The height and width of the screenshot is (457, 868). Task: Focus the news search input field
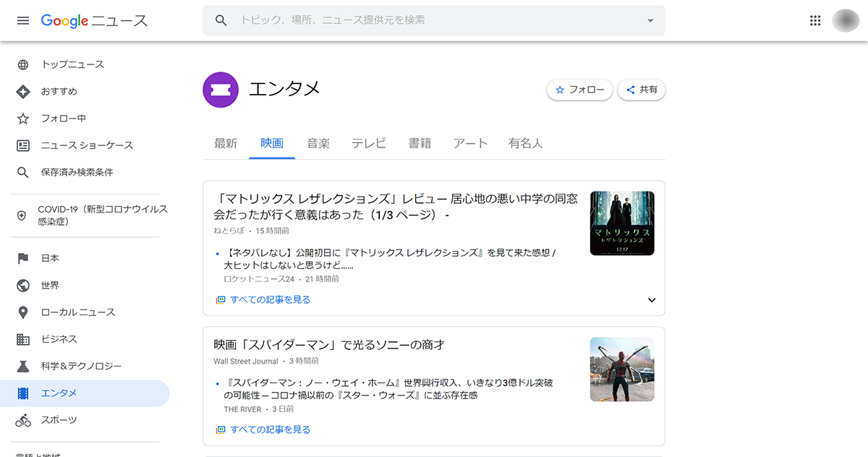[434, 20]
